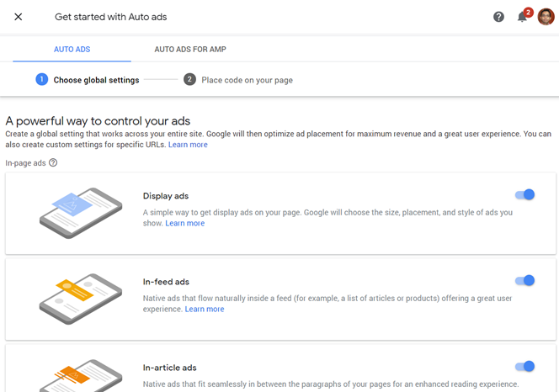Turn off the In-feed ads toggle
This screenshot has height=392, width=559.
(524, 280)
